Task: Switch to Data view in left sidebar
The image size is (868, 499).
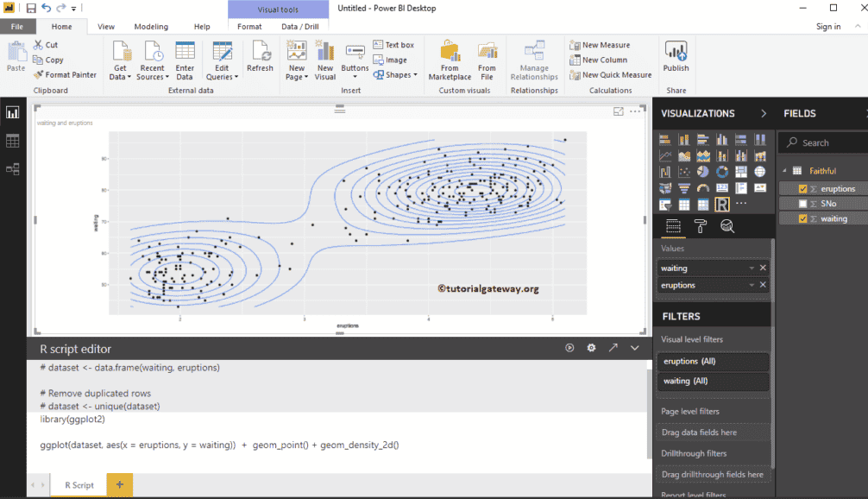Action: point(13,141)
